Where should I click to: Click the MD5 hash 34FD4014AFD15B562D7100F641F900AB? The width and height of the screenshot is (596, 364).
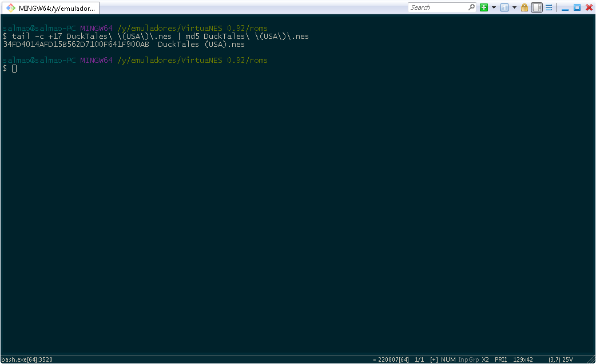[76, 45]
